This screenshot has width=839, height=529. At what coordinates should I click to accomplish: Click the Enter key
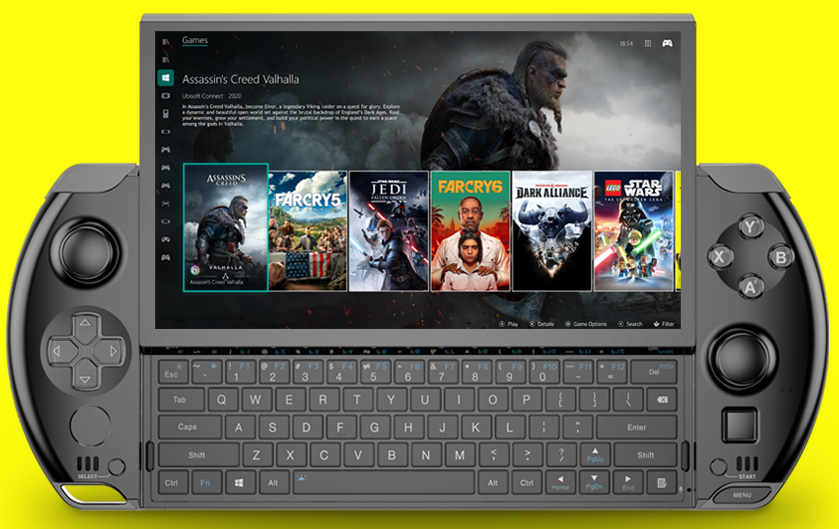tap(636, 427)
